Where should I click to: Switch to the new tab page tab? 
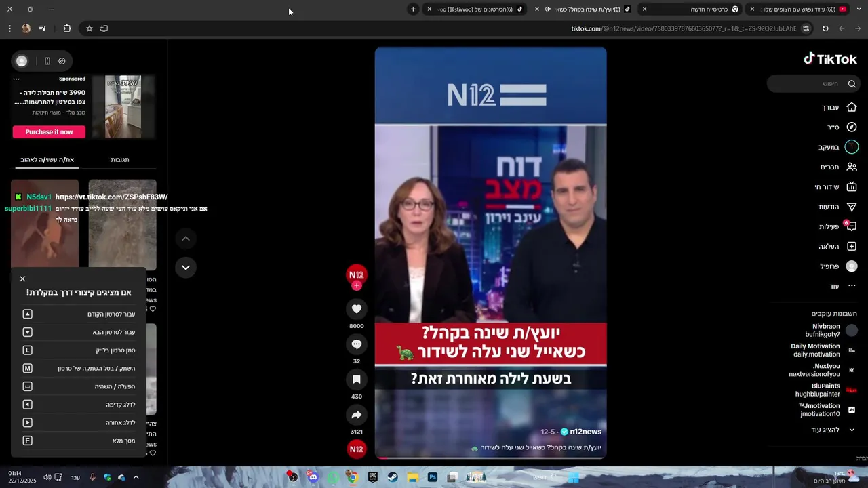click(x=690, y=9)
